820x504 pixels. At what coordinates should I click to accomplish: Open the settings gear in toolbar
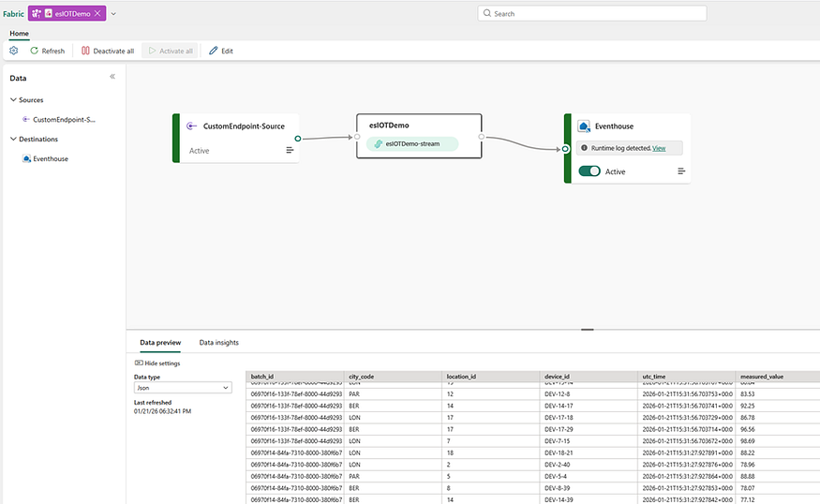click(14, 51)
